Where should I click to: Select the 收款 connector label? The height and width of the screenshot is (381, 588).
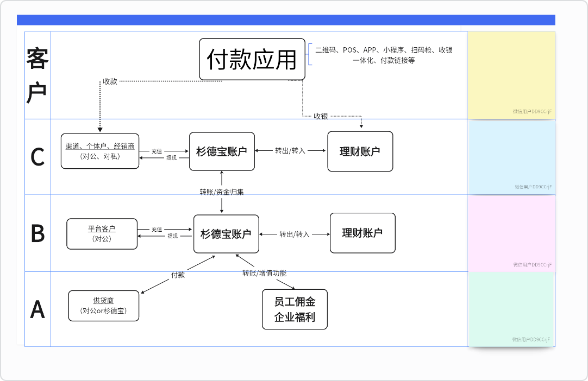click(x=110, y=81)
